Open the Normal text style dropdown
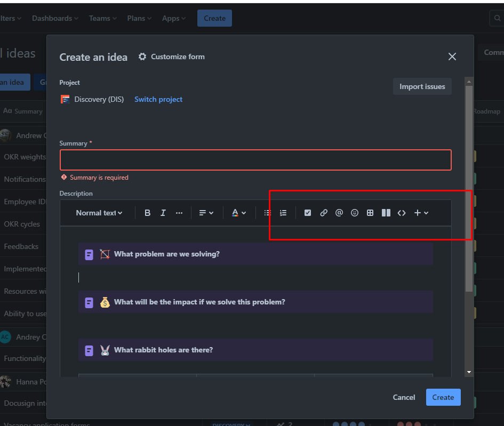Viewport: 504px width, 426px height. pos(99,213)
